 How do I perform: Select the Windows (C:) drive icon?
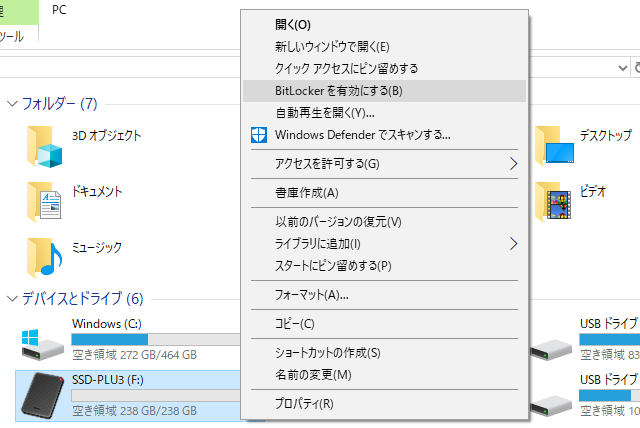[x=42, y=344]
